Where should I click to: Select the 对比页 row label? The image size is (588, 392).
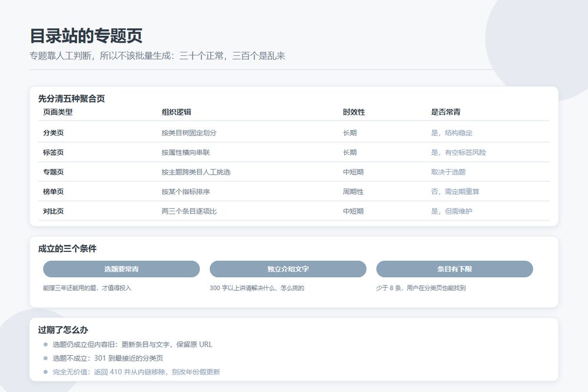54,211
